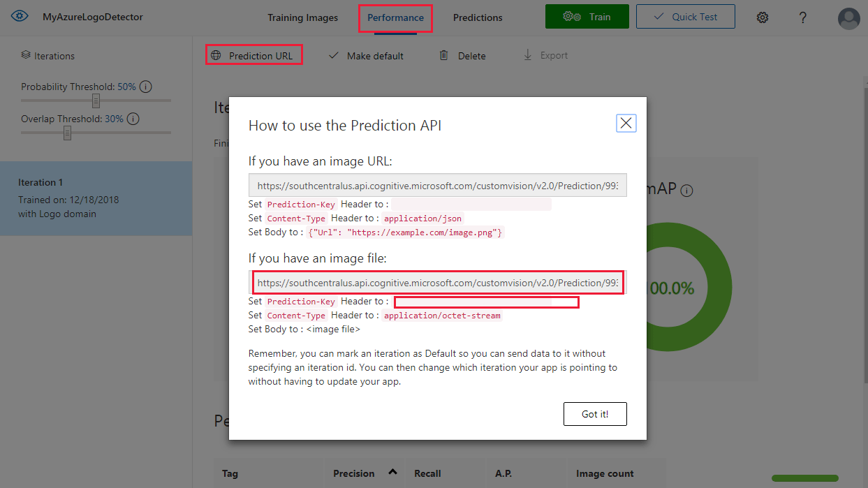
Task: Click the image URL prediction endpoint field
Action: [x=438, y=186]
